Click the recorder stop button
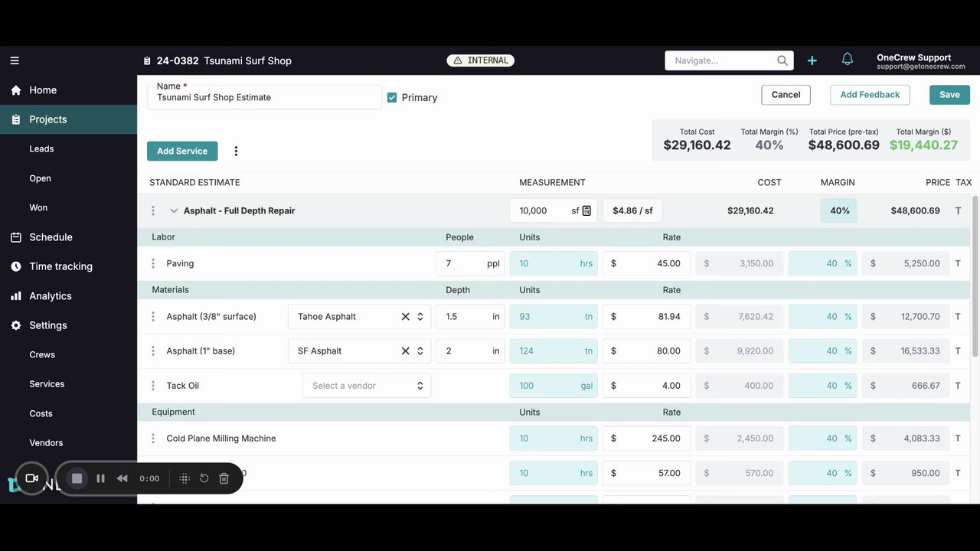The width and height of the screenshot is (980, 551). (77, 478)
